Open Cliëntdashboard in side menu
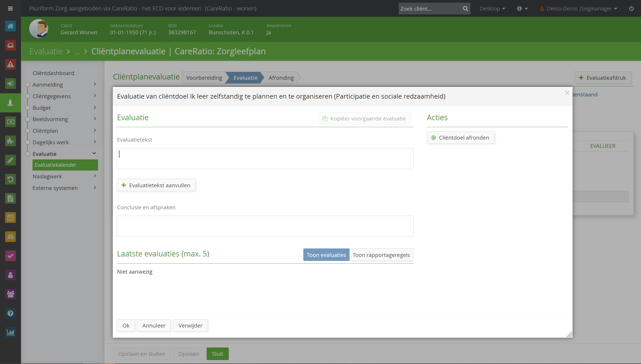 coord(53,73)
